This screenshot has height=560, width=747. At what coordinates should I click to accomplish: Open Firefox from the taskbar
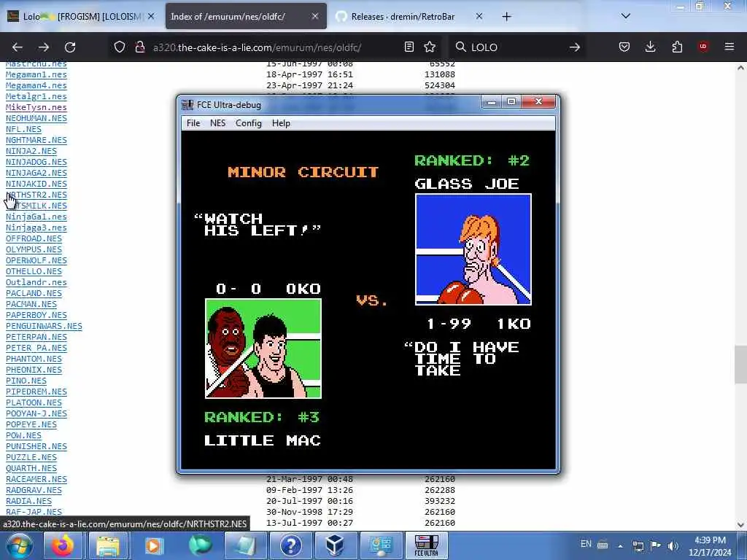pos(63,545)
